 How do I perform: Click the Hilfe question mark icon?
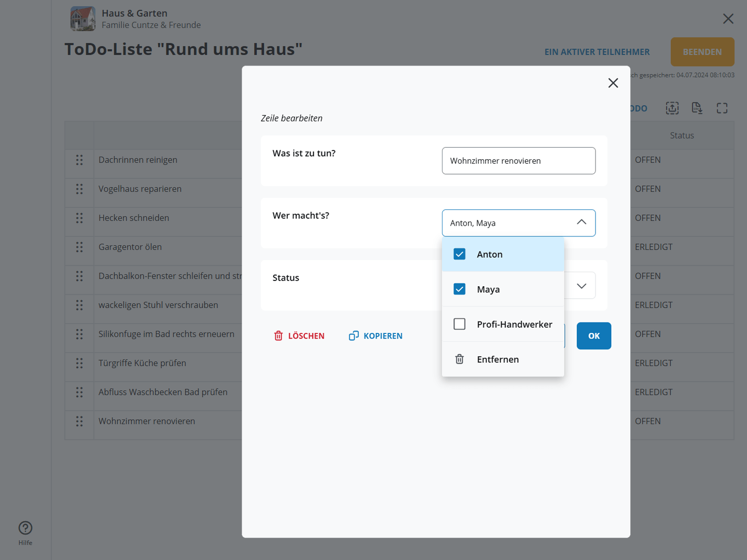click(x=25, y=528)
